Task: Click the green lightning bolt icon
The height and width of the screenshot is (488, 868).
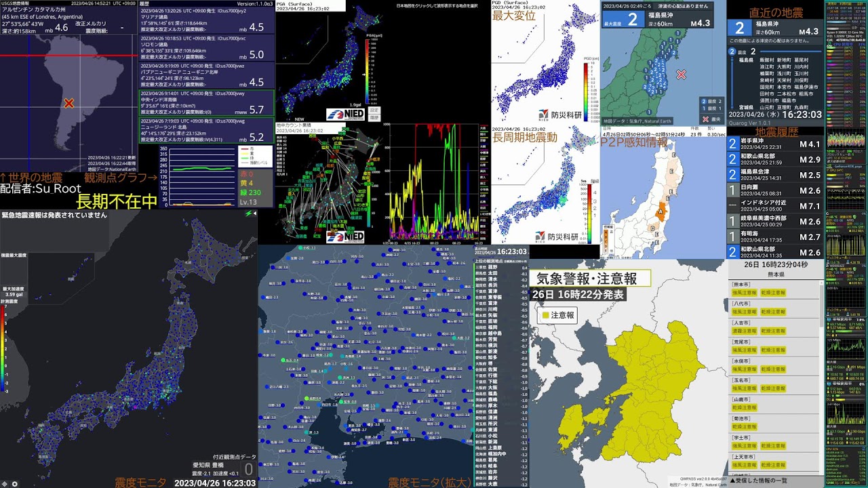Action: [248, 213]
